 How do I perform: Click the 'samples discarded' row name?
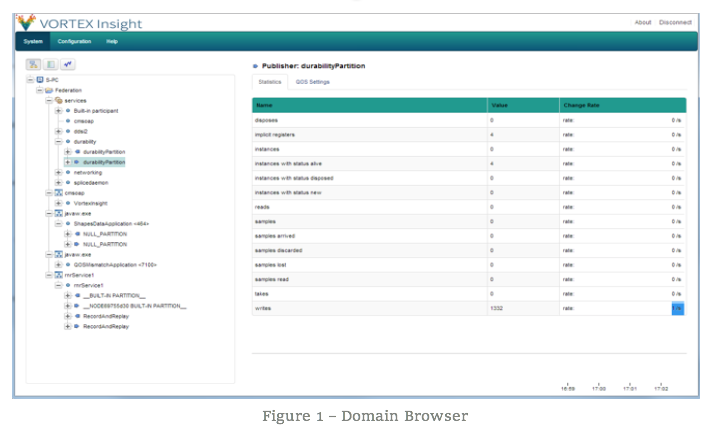pyautogui.click(x=278, y=250)
